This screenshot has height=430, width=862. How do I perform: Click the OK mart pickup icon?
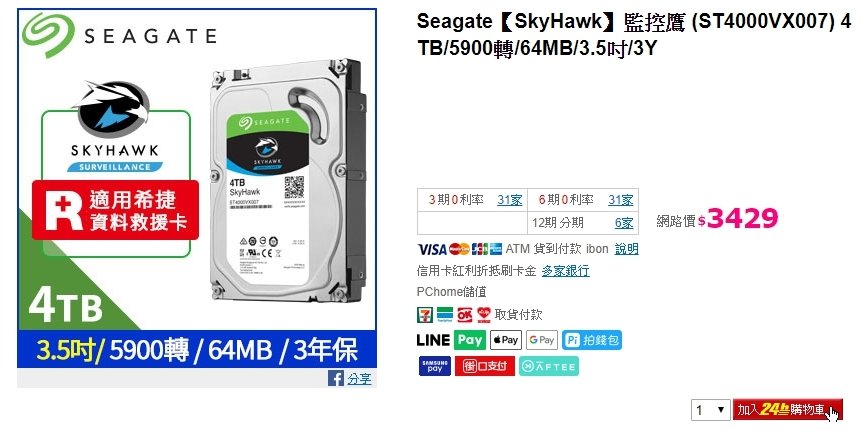click(x=465, y=315)
